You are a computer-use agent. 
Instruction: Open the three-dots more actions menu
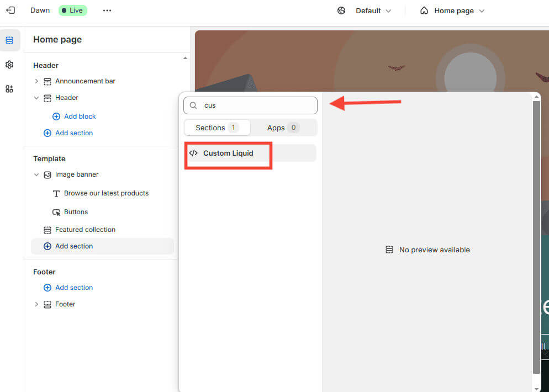tap(107, 10)
